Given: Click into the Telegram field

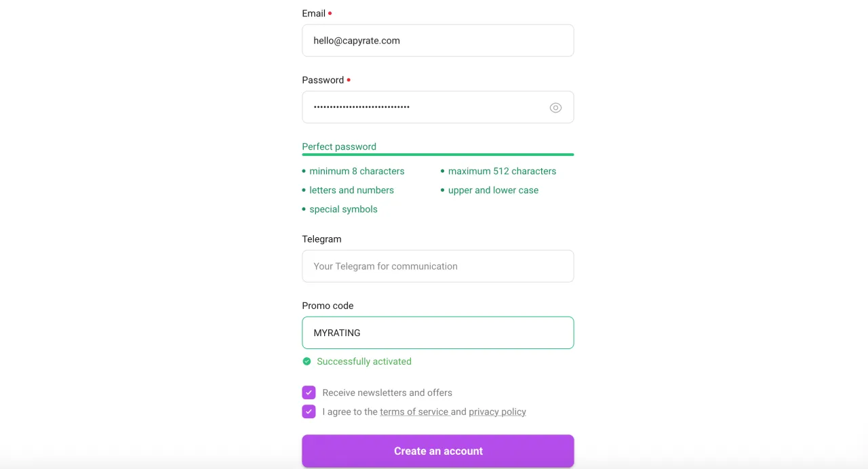Looking at the screenshot, I should click(438, 266).
